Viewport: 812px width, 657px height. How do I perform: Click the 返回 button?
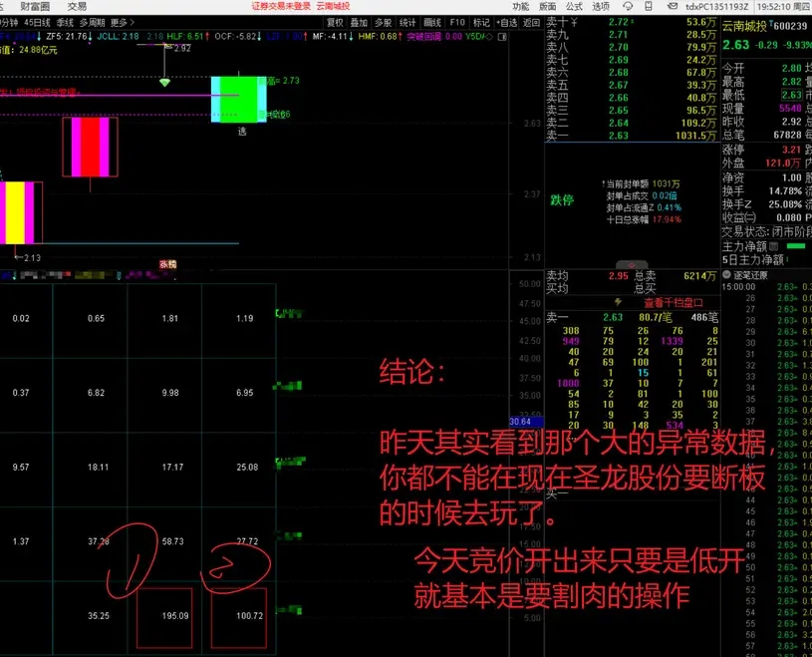pos(531,22)
